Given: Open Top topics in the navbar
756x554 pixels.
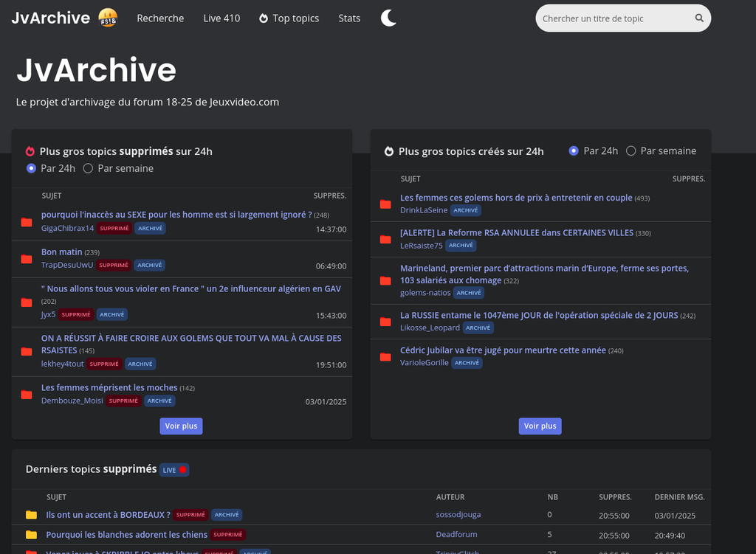Looking at the screenshot, I should [289, 18].
